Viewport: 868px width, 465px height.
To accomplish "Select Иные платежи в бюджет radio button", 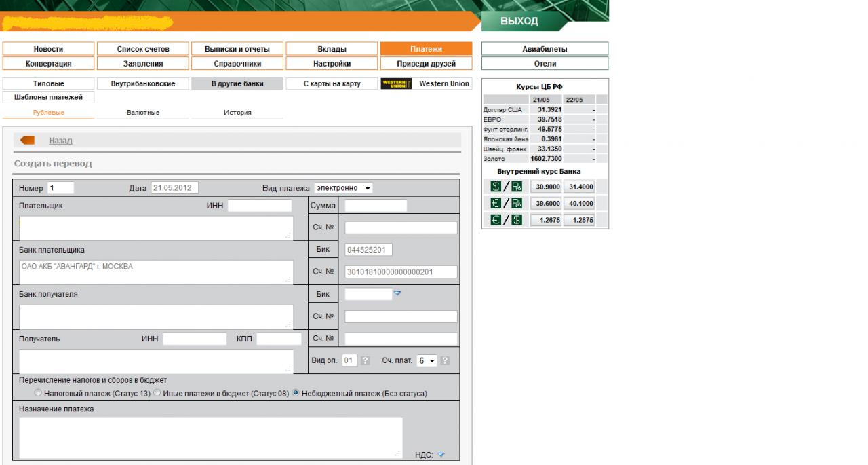I will click(157, 393).
